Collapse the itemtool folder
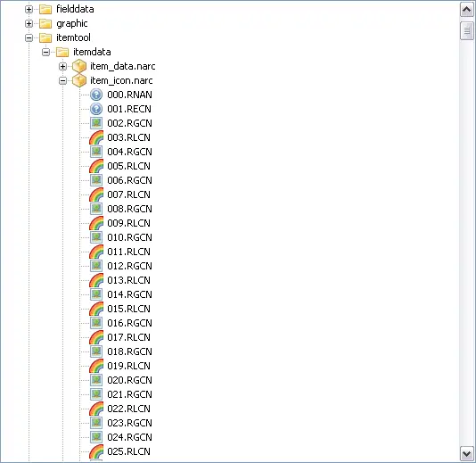 point(29,38)
